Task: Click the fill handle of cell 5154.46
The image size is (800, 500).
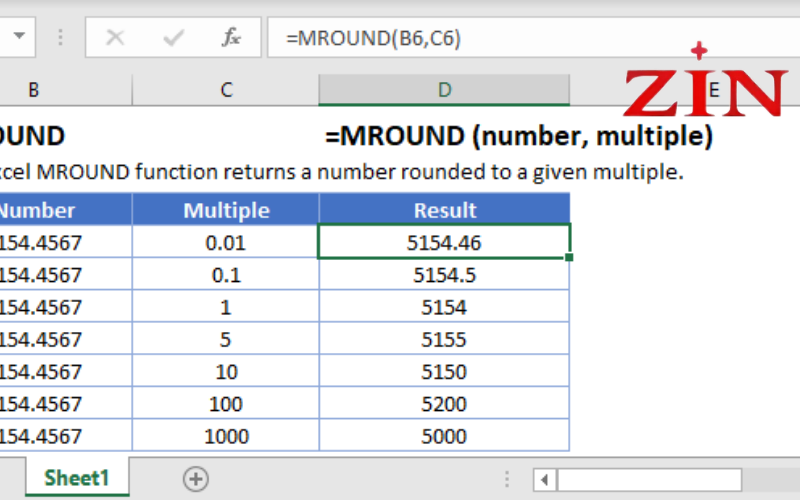Action: tap(569, 258)
